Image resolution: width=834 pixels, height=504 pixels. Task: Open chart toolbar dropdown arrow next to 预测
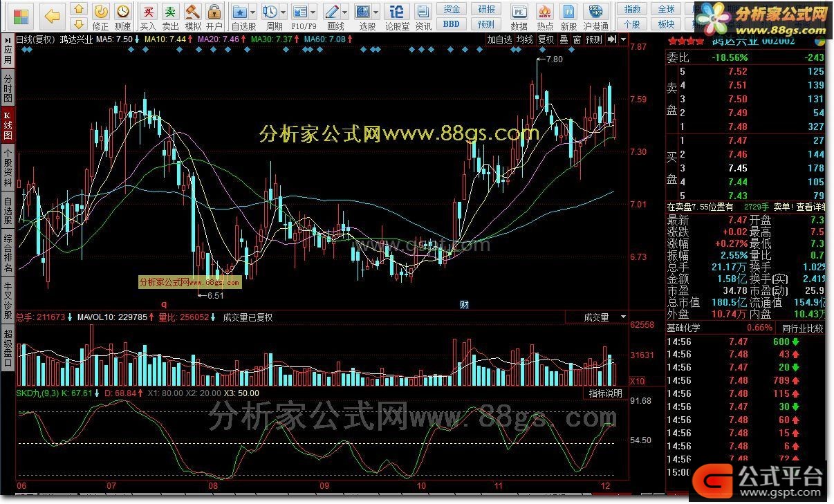pos(622,39)
